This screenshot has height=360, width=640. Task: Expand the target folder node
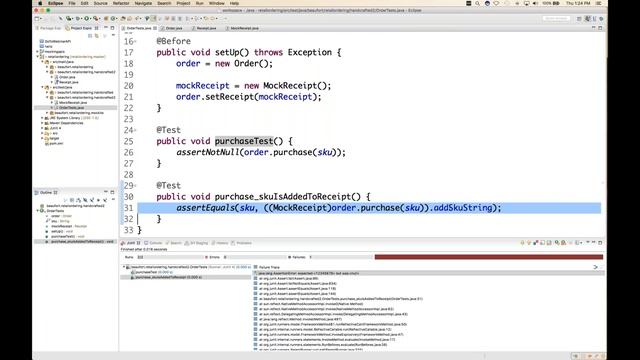click(42, 138)
